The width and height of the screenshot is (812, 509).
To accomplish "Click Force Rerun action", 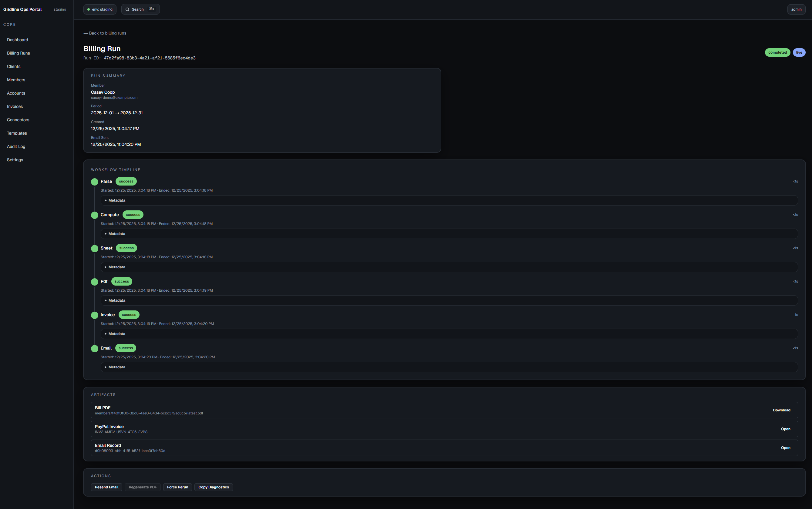I will [177, 487].
